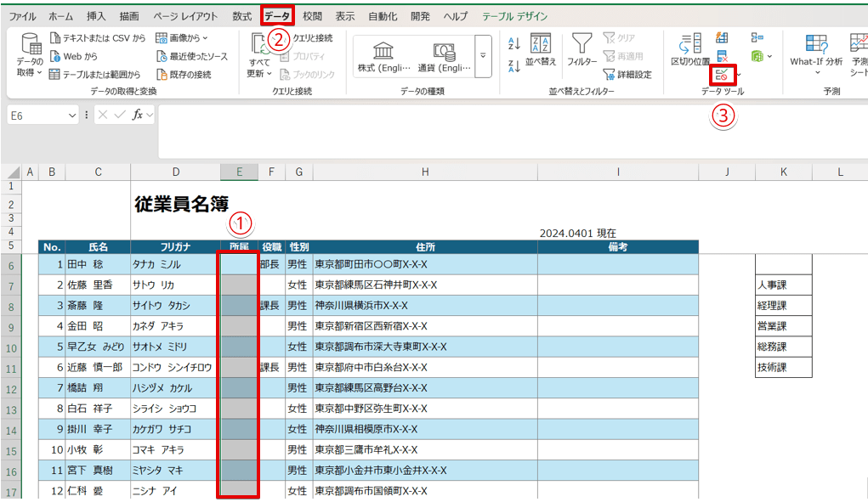This screenshot has height=502, width=868.
Task: Click the Remove Duplicates icon
Action: coord(722,55)
